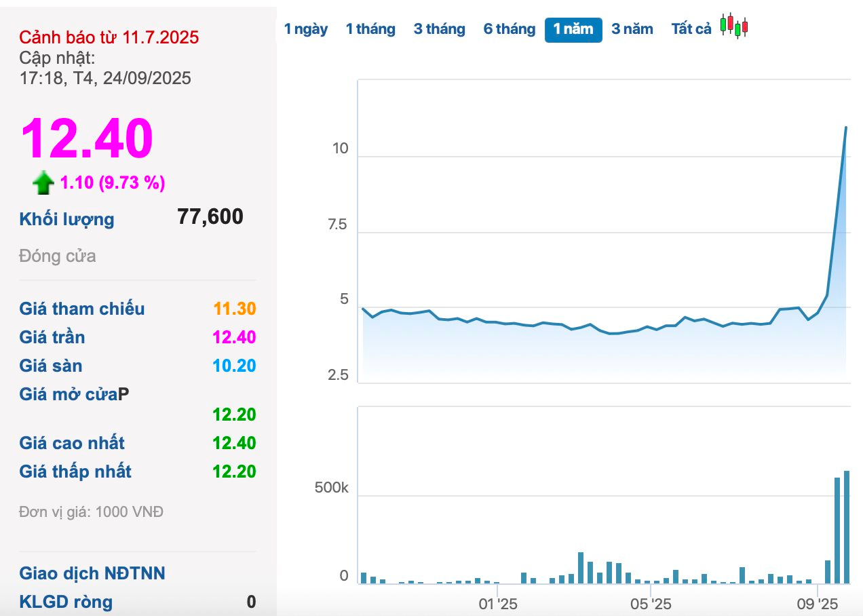The width and height of the screenshot is (863, 616).
Task: Click the 01 '25 x-axis marker
Action: [x=497, y=604]
